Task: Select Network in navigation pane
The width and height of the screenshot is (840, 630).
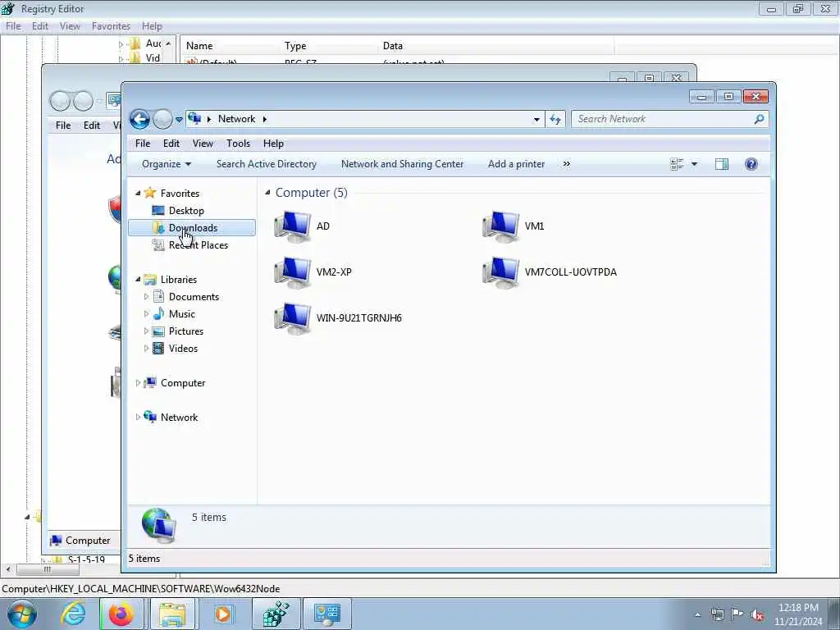Action: click(x=178, y=418)
